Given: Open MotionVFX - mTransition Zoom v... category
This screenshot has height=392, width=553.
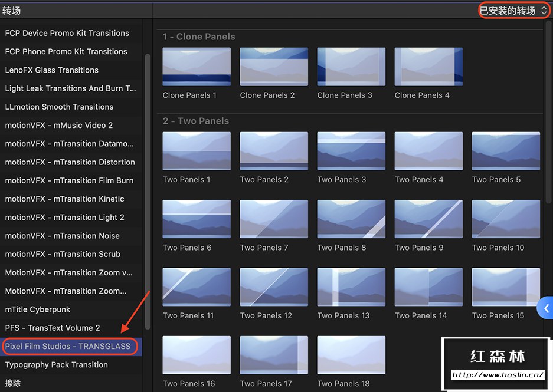Looking at the screenshot, I should (x=71, y=272).
